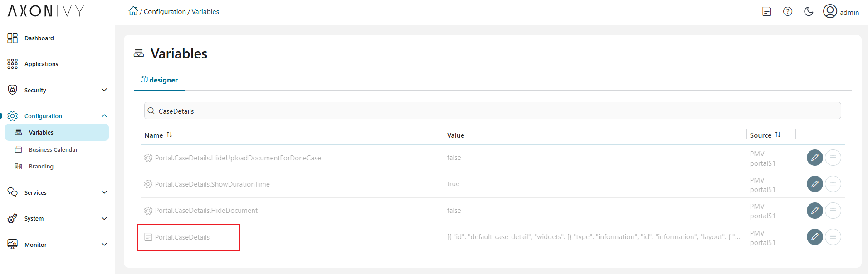Edit the Portal.CaseDetails.ShowDurationTime variable
This screenshot has width=868, height=274.
pos(814,184)
